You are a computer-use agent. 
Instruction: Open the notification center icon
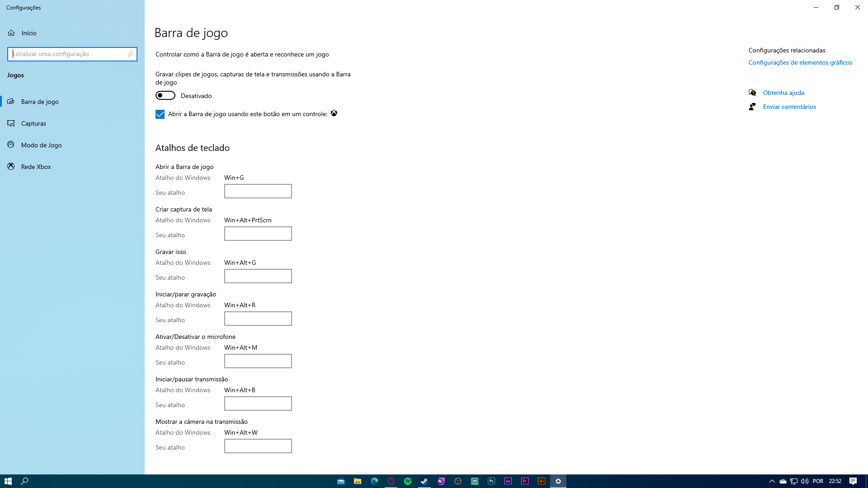[853, 481]
